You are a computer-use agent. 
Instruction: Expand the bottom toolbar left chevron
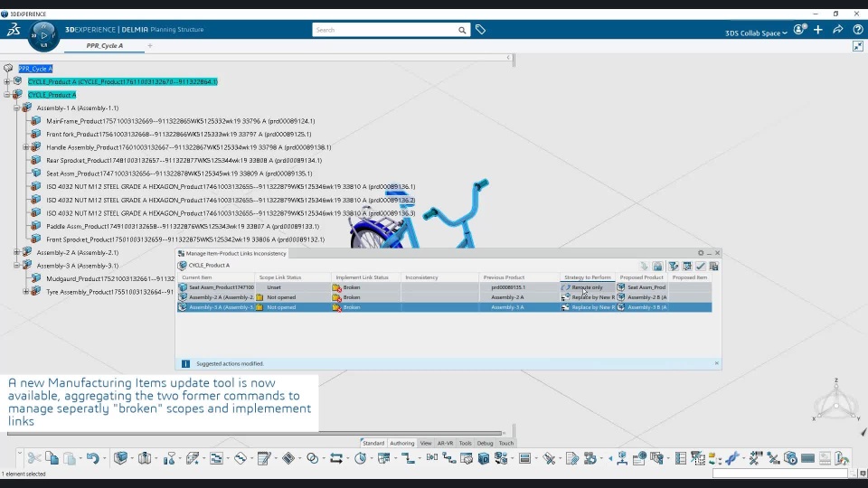19,453
